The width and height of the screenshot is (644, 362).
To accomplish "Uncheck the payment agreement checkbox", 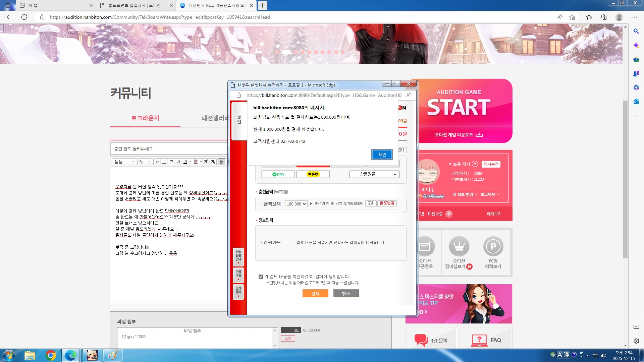I will pyautogui.click(x=261, y=277).
